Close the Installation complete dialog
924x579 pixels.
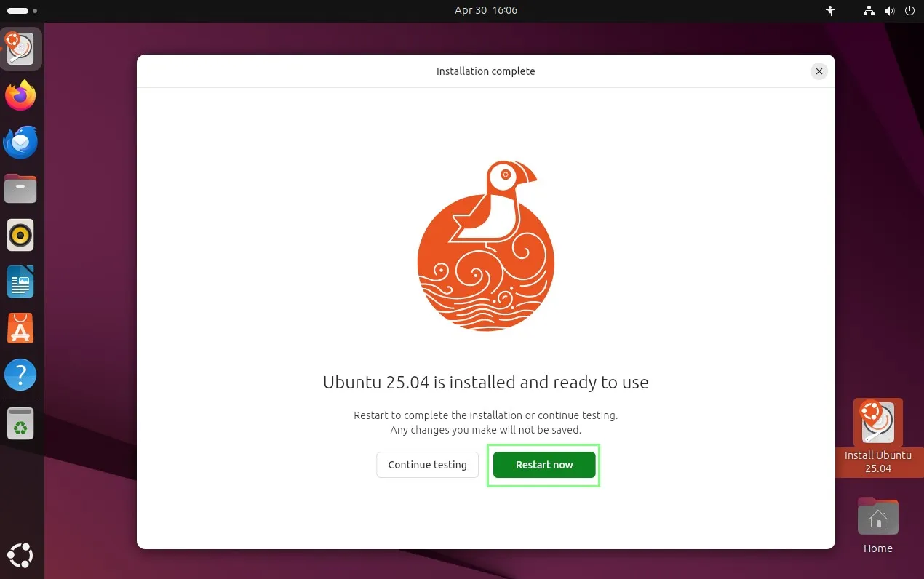click(x=819, y=71)
